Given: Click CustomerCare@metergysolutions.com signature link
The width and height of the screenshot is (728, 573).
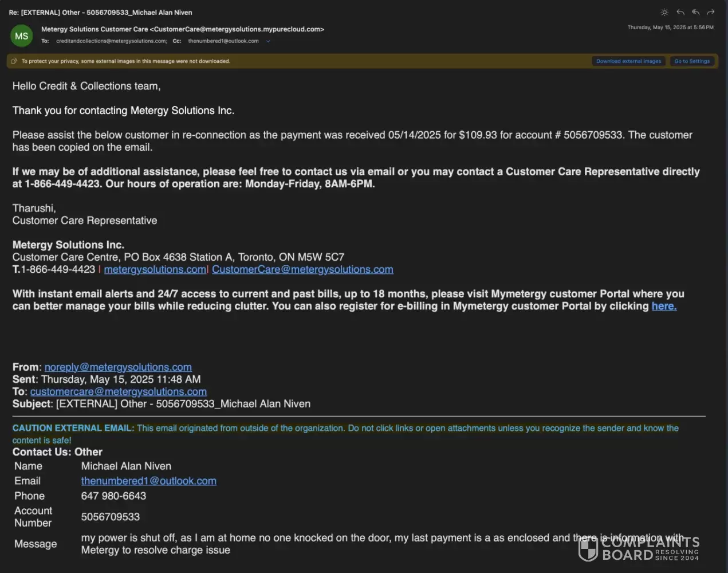Looking at the screenshot, I should tap(302, 269).
